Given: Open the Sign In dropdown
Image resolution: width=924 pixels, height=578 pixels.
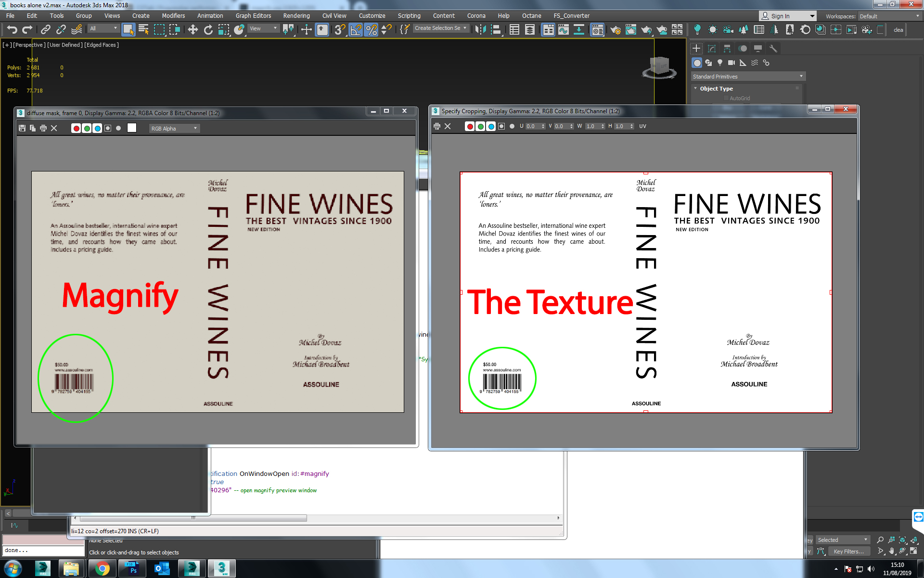Looking at the screenshot, I should (788, 16).
